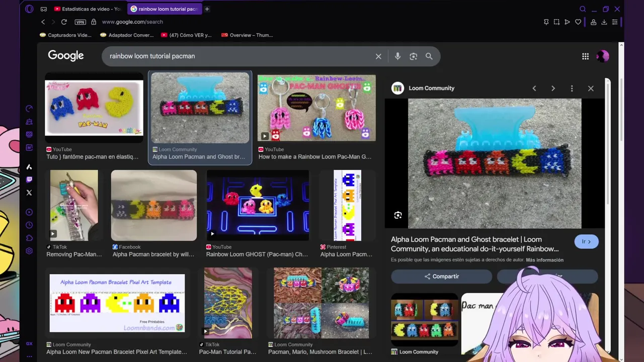The width and height of the screenshot is (644, 362).
Task: Open the Pacman, Mario, Mushroom Bracelet thumbnail
Action: (x=321, y=303)
